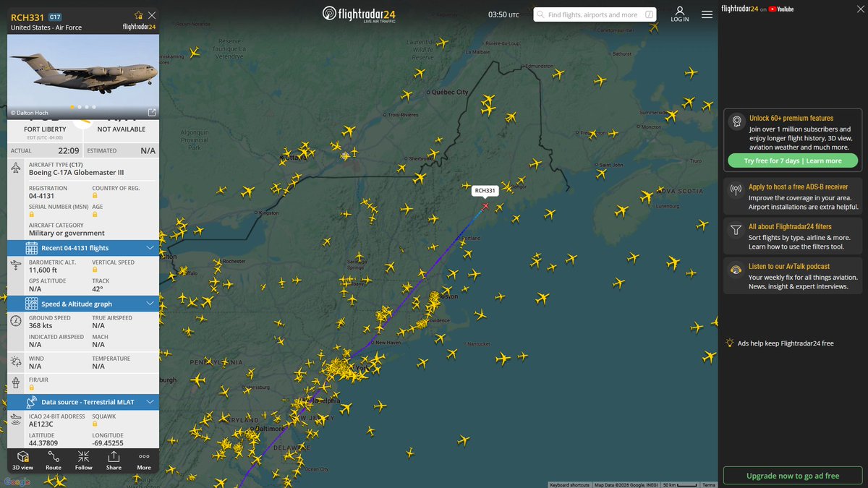Click the Log in account icon
This screenshot has height=488, width=868.
(x=679, y=14)
